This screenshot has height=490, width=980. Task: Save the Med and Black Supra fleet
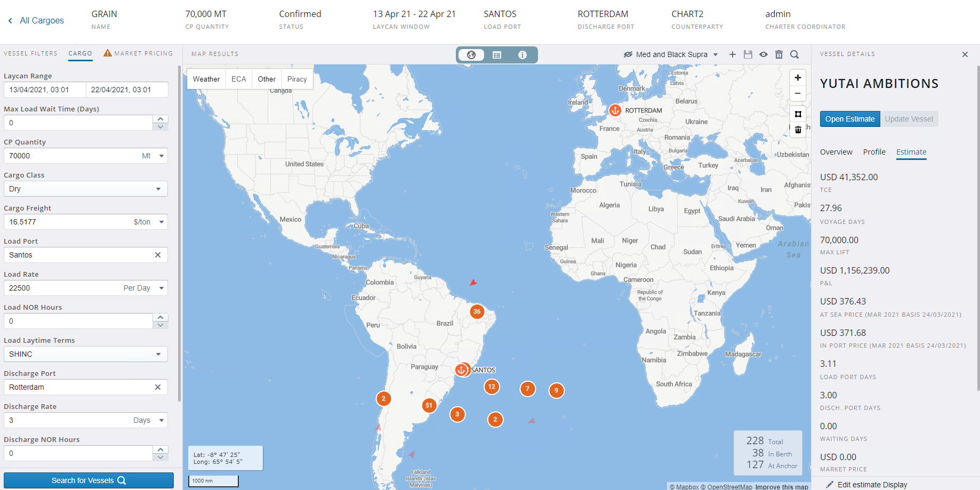pyautogui.click(x=748, y=54)
